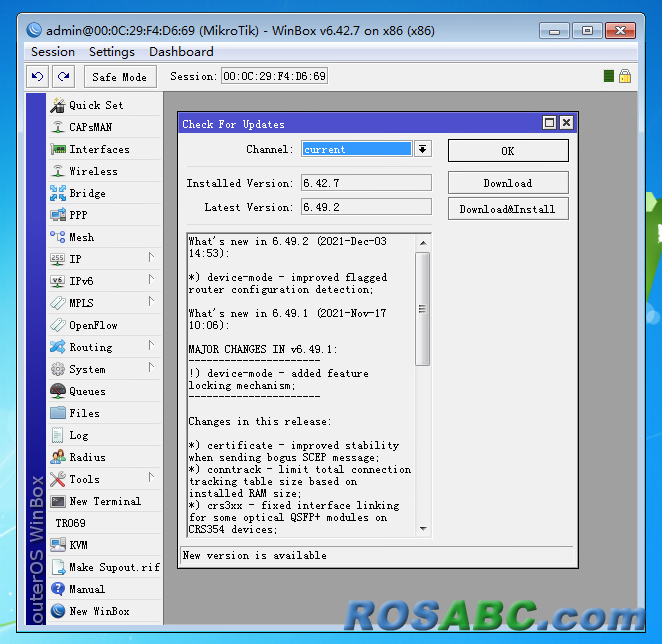The width and height of the screenshot is (662, 644).
Task: Click the Latest Version field
Action: (x=366, y=207)
